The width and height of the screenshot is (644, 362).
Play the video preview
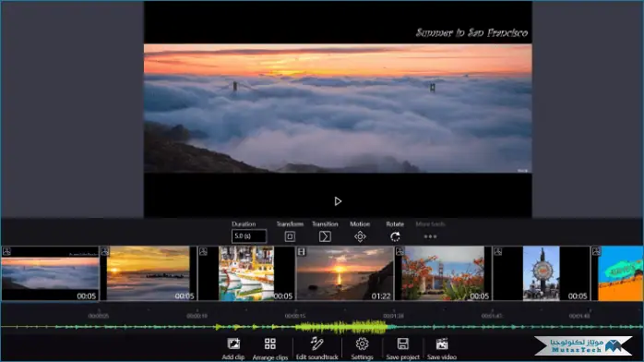(338, 201)
